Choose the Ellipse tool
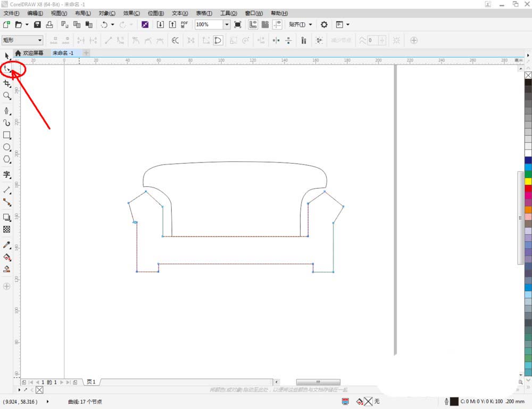This screenshot has height=409, width=532. click(x=7, y=147)
